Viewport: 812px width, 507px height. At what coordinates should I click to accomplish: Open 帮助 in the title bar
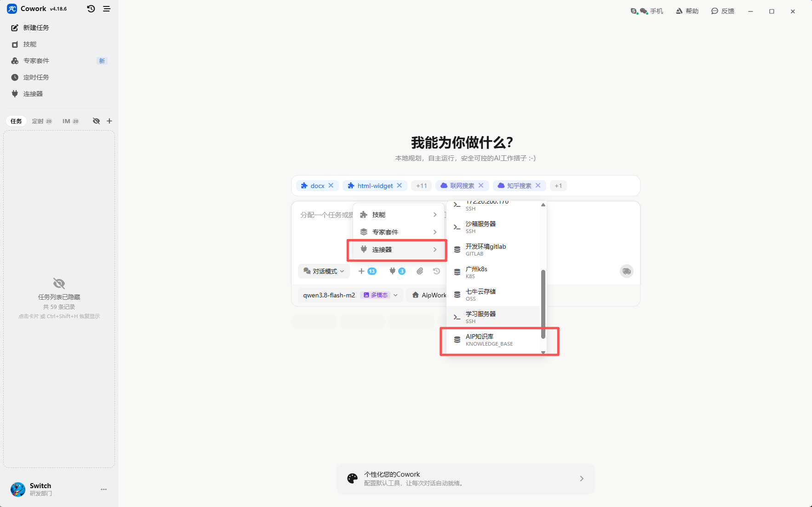click(687, 11)
